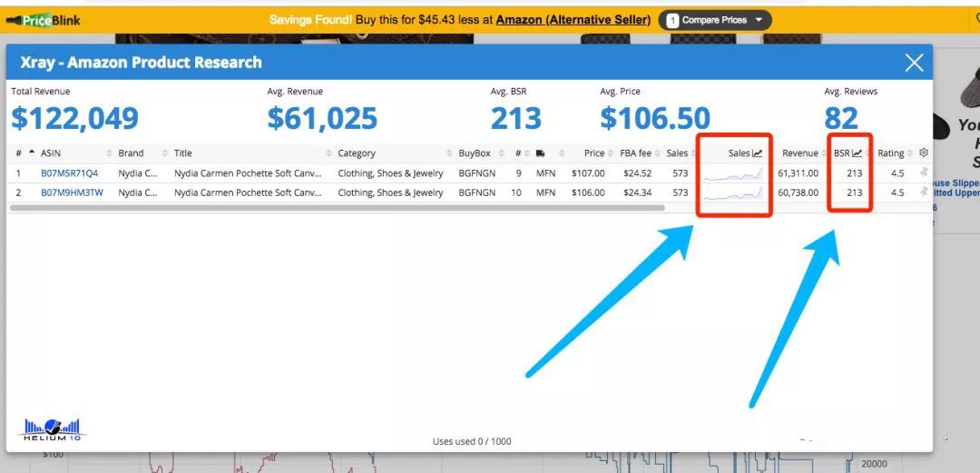The width and height of the screenshot is (980, 473).
Task: Click the horizontal table scrollbar
Action: click(336, 208)
